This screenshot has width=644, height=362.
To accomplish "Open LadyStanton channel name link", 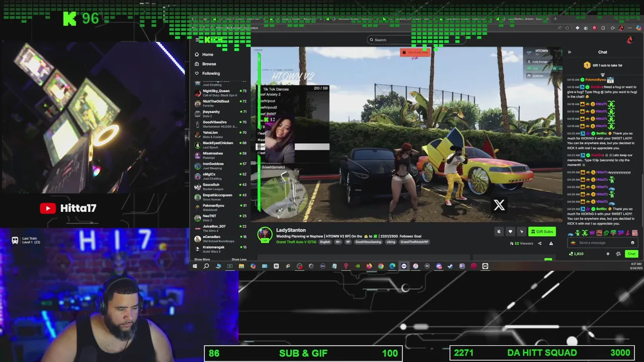I will click(x=291, y=230).
